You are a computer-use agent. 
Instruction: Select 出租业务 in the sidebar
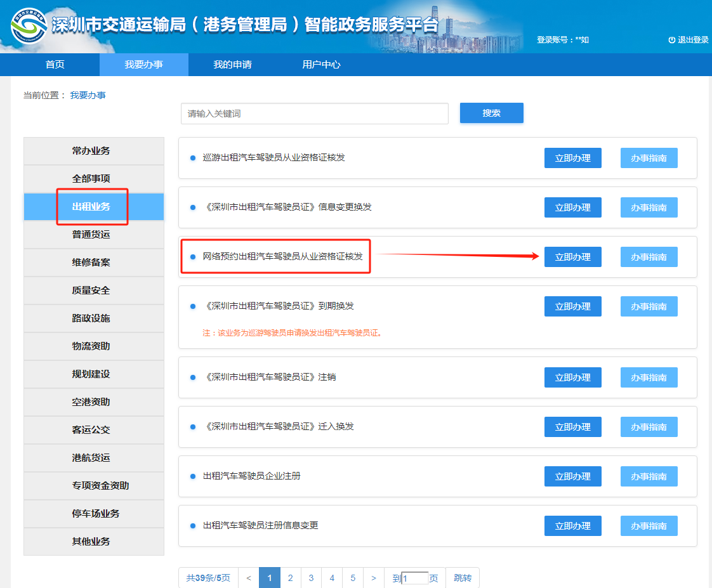click(x=93, y=206)
